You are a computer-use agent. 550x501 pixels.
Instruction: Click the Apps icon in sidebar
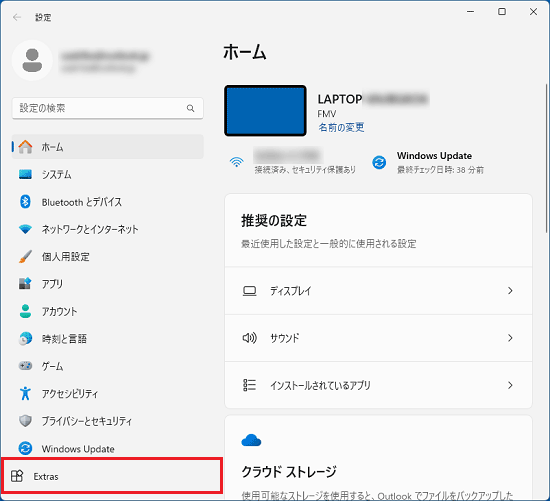(x=25, y=283)
